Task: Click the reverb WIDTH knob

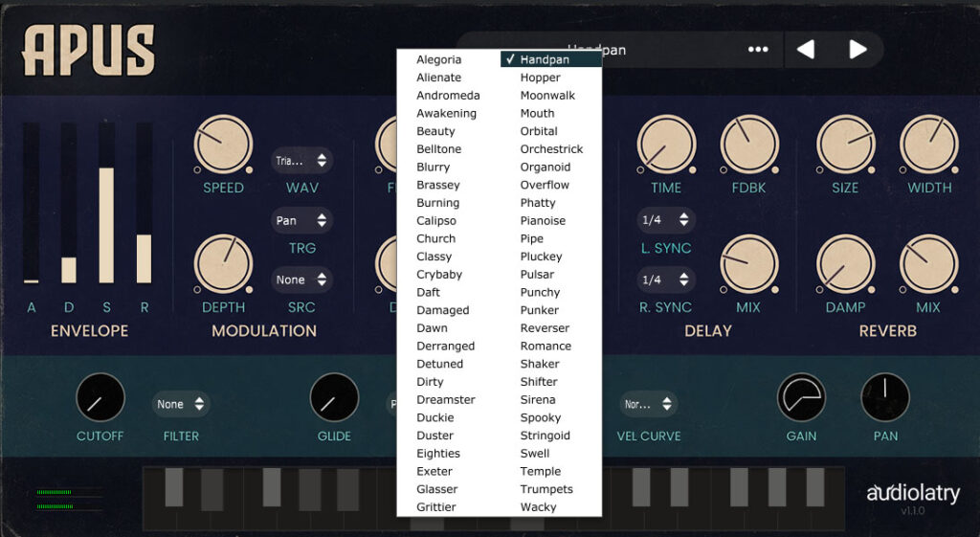Action: pos(928,144)
